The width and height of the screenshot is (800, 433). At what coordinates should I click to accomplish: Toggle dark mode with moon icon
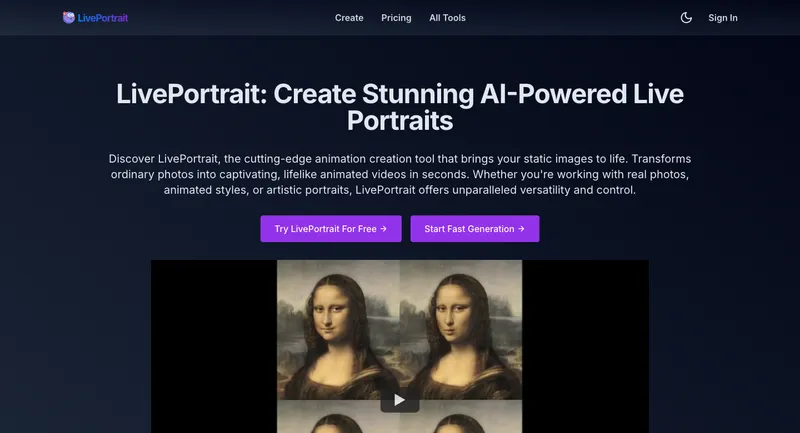click(686, 18)
